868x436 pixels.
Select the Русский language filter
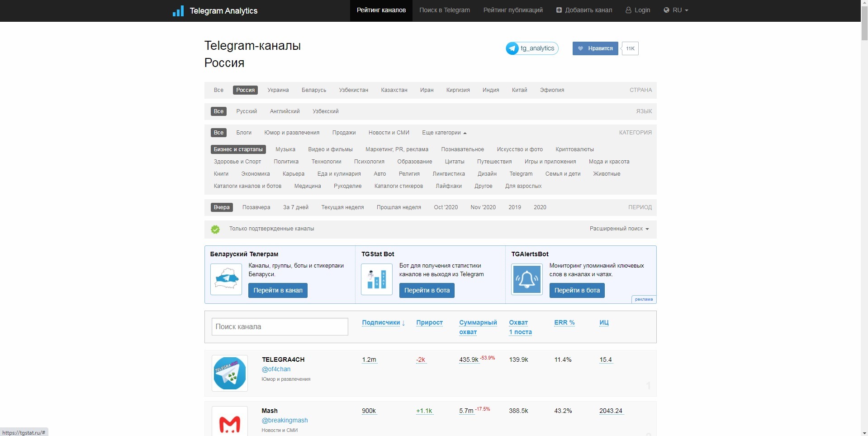pyautogui.click(x=247, y=111)
